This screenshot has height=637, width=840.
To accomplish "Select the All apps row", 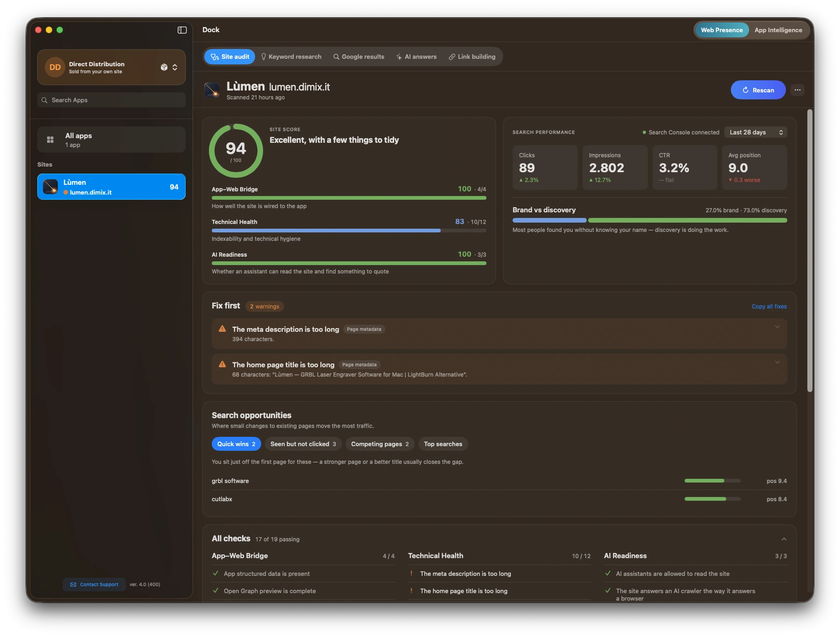I will [111, 140].
